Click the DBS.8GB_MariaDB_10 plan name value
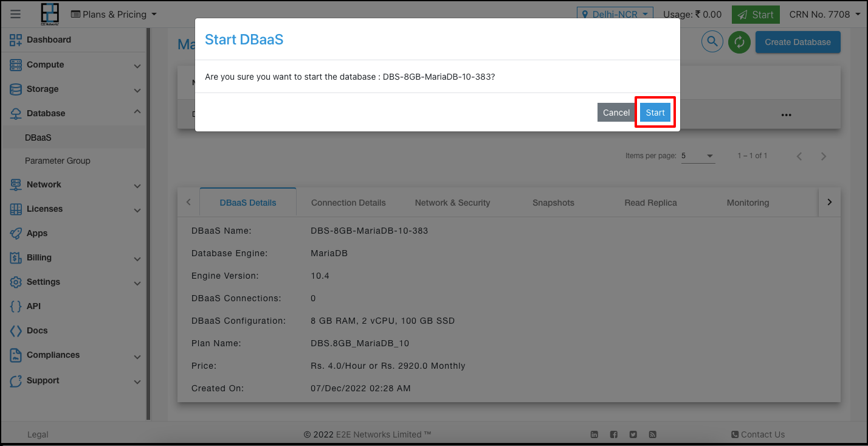The height and width of the screenshot is (446, 868). click(360, 343)
